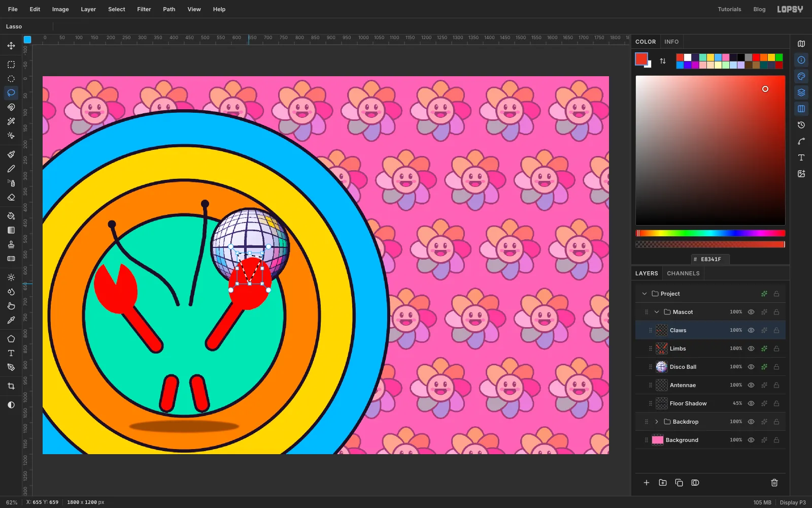This screenshot has height=508, width=812.
Task: Select the Eraser tool
Action: (x=11, y=197)
